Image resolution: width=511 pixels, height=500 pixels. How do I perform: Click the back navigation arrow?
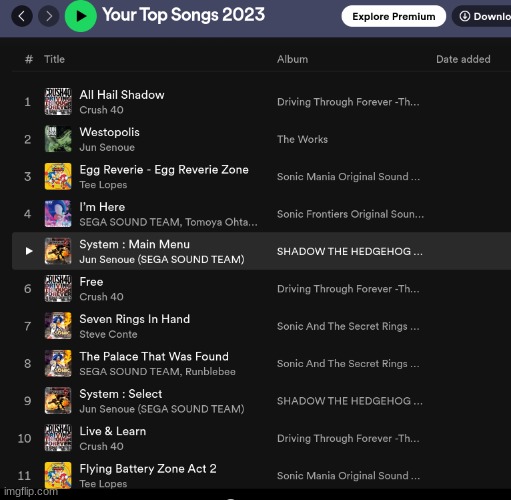tap(22, 16)
